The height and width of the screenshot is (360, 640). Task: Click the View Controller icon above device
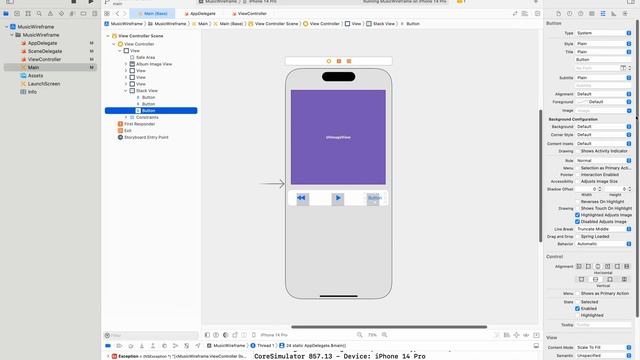pos(329,61)
